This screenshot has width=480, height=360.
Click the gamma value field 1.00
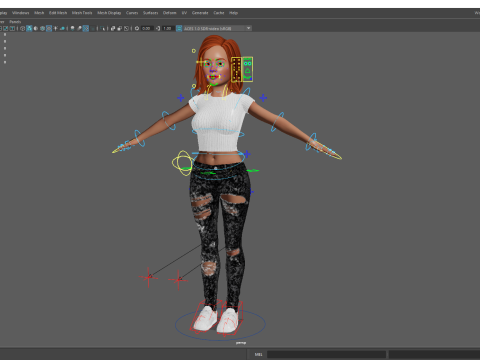pyautogui.click(x=168, y=28)
